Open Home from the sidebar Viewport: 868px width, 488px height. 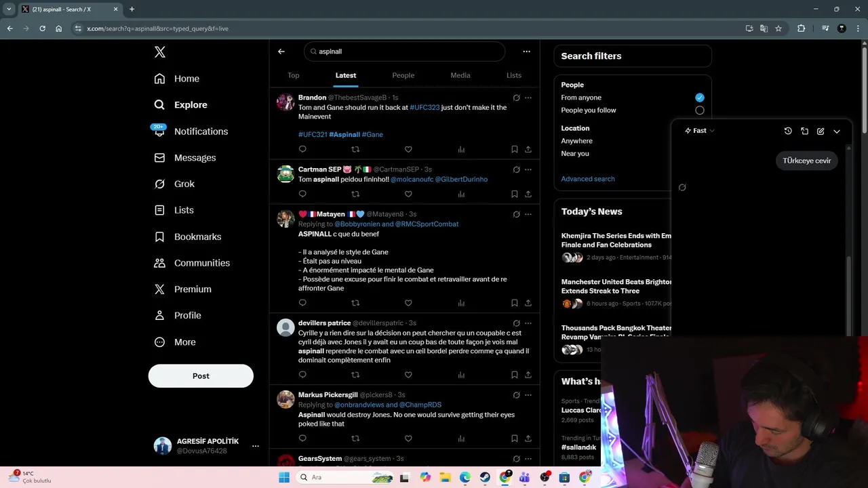tap(177, 79)
